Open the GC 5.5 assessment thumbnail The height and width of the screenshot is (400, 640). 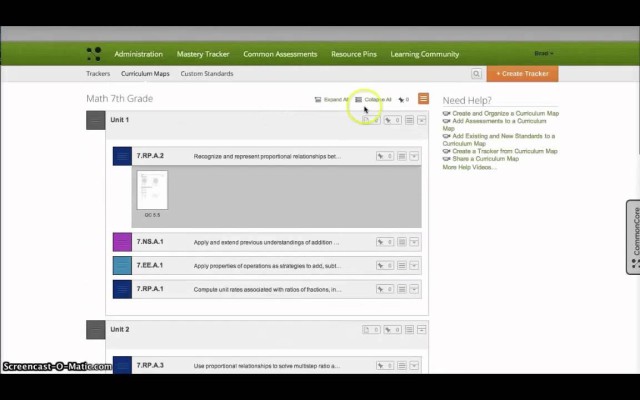click(152, 191)
